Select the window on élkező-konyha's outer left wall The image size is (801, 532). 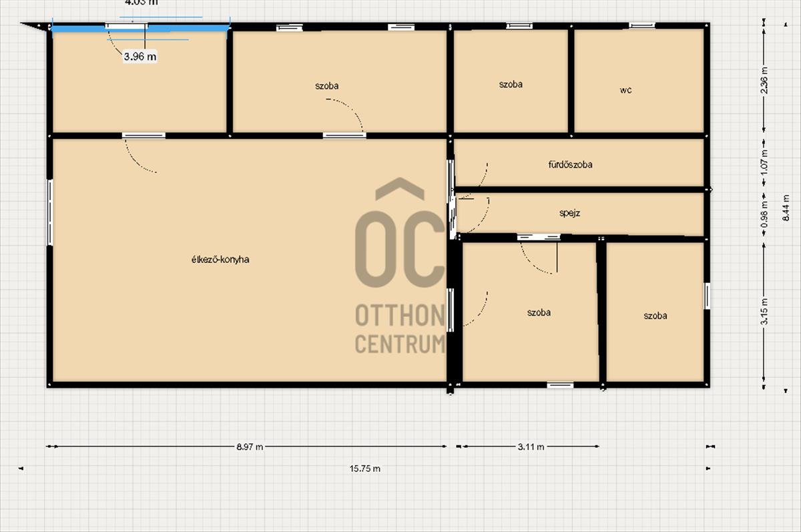coord(50,212)
